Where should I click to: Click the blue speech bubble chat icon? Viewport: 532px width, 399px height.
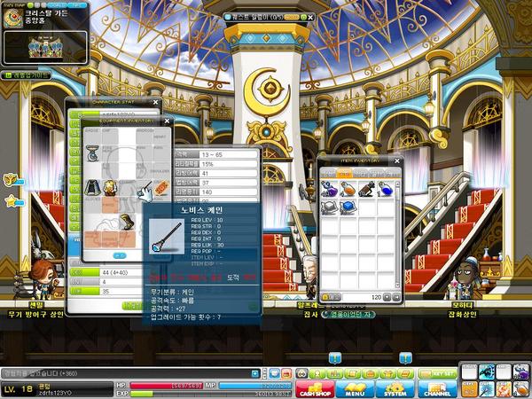click(274, 373)
